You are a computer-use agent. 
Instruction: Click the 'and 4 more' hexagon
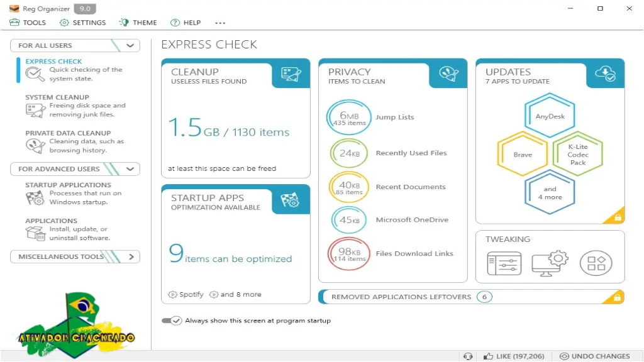(550, 192)
